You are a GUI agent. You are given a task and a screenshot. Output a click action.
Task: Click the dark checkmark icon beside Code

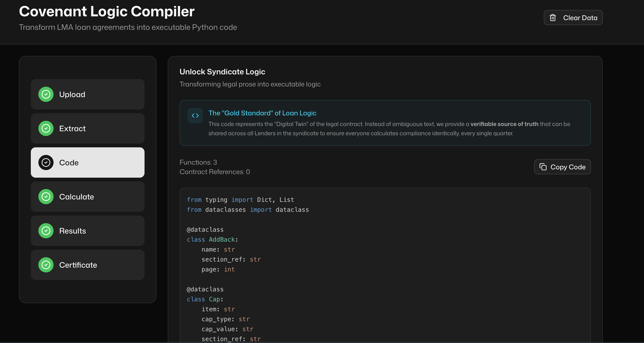point(46,162)
